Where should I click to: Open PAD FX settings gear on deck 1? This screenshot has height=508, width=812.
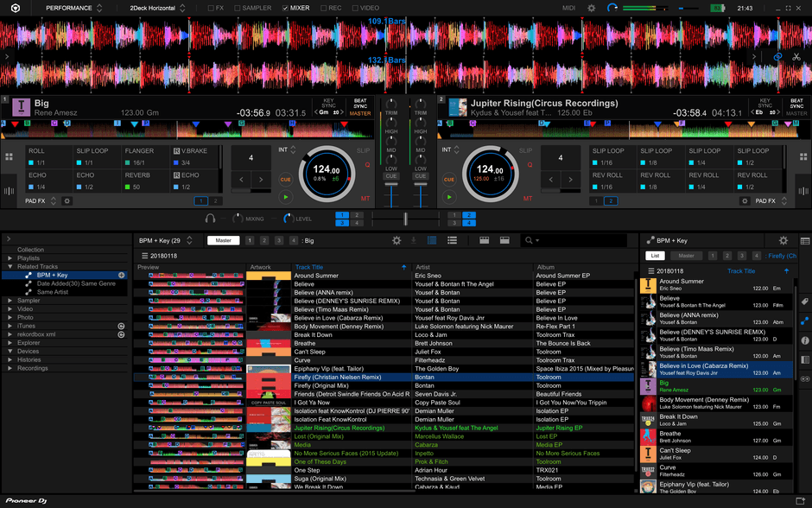coord(67,201)
